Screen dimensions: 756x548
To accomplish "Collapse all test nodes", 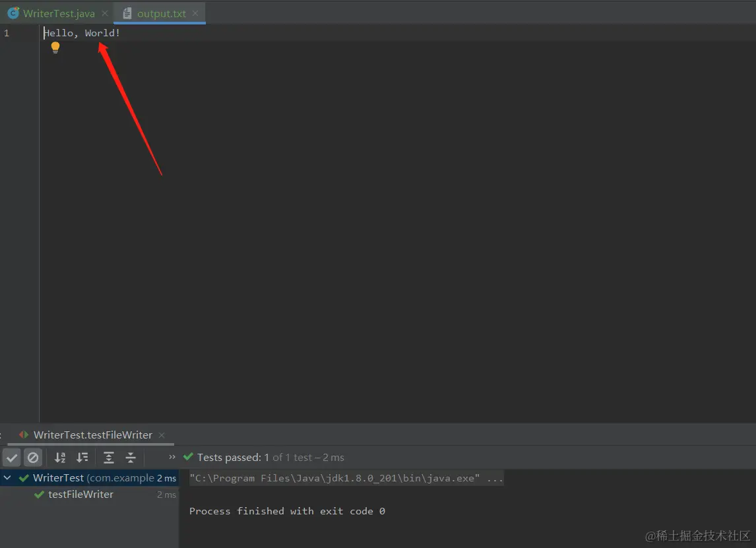I will point(131,458).
